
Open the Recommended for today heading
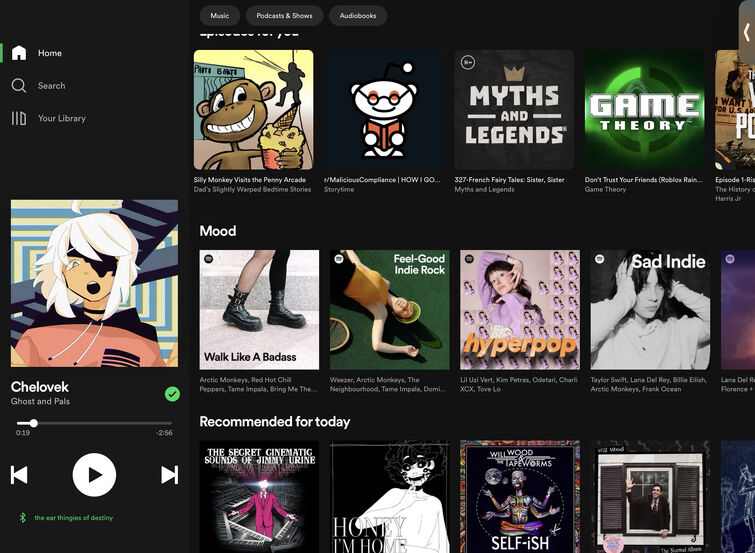[274, 421]
